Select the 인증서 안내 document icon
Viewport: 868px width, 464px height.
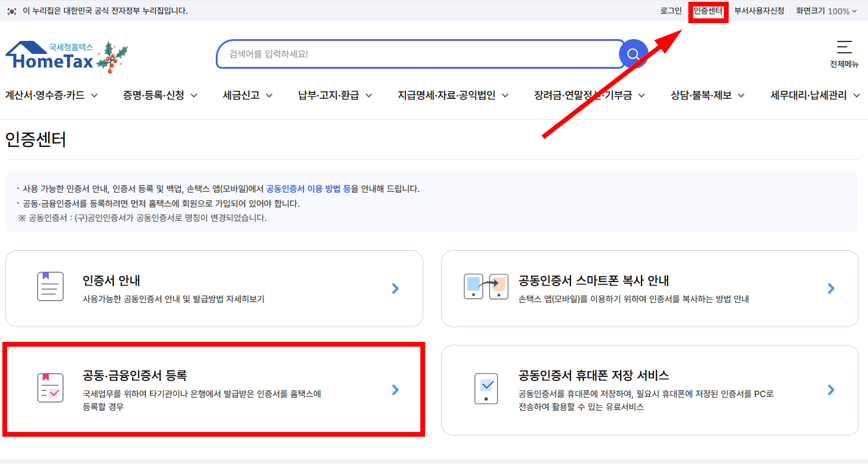50,286
